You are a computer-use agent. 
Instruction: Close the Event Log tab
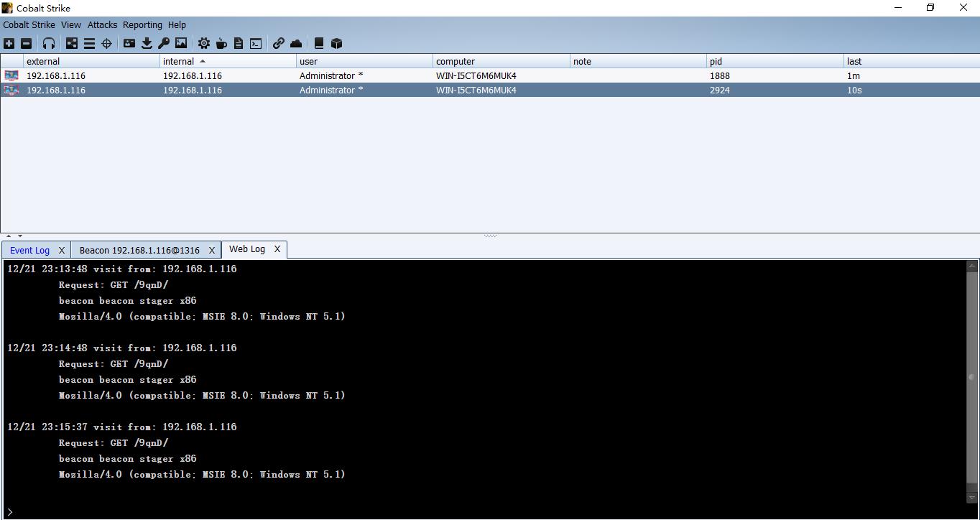[x=62, y=250]
